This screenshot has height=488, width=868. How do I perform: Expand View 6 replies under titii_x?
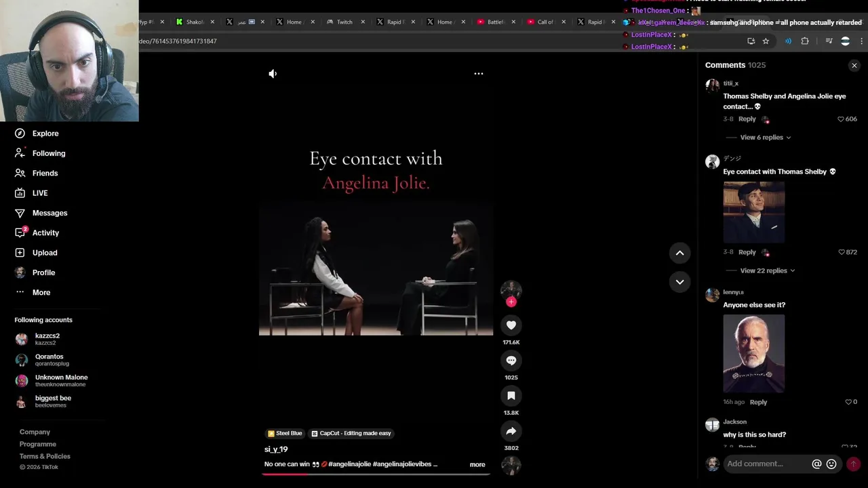(765, 138)
